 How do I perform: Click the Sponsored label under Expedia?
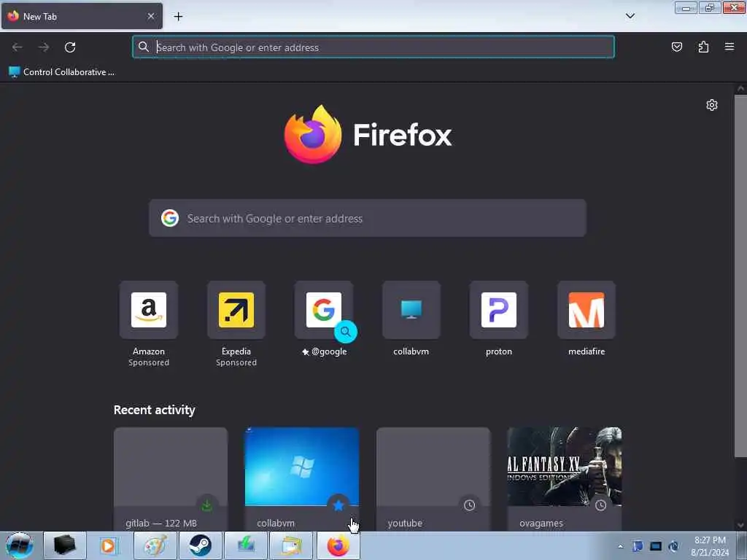pyautogui.click(x=236, y=363)
